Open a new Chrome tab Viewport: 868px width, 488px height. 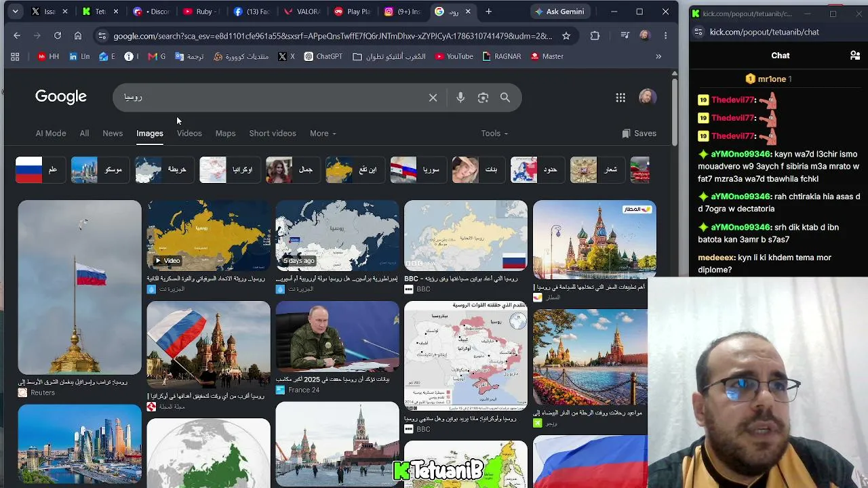(488, 12)
